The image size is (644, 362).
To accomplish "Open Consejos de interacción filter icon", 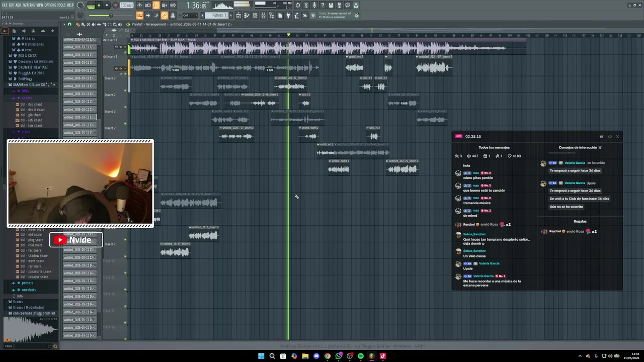I will [x=600, y=148].
